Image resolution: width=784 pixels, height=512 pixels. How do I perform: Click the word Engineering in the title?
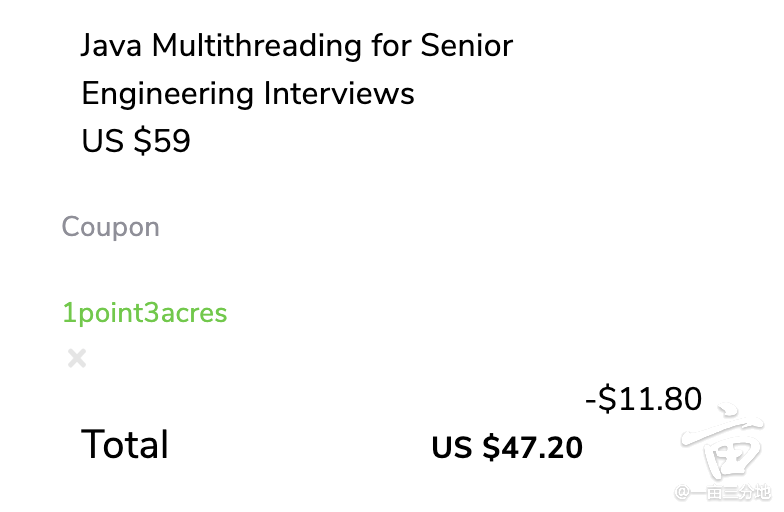168,94
